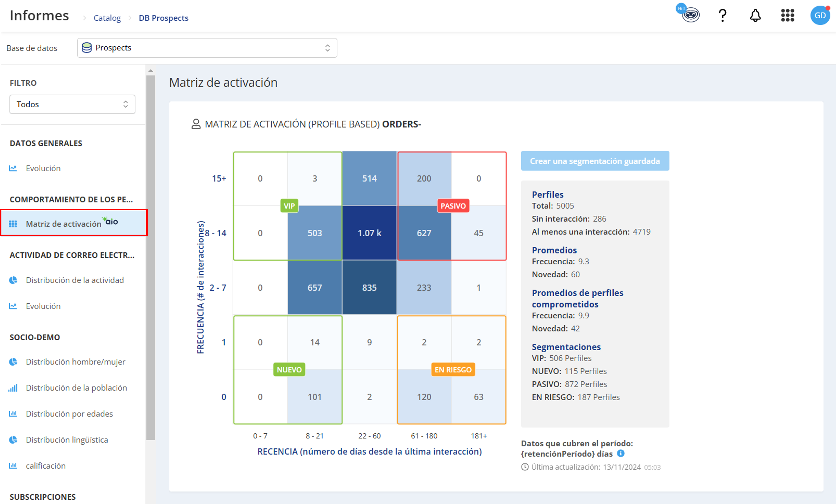Select the 45 matrix cell
836x504 pixels.
pyautogui.click(x=478, y=233)
